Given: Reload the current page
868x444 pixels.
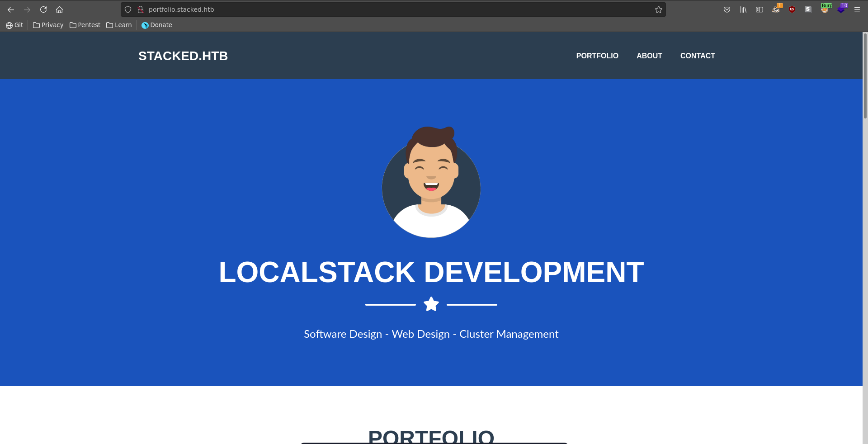Looking at the screenshot, I should coord(43,9).
